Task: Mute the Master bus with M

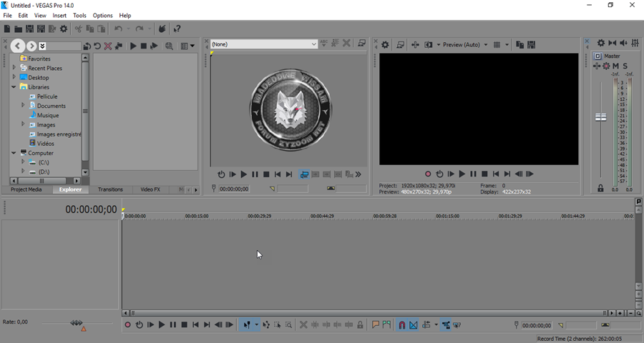Action: pos(615,66)
